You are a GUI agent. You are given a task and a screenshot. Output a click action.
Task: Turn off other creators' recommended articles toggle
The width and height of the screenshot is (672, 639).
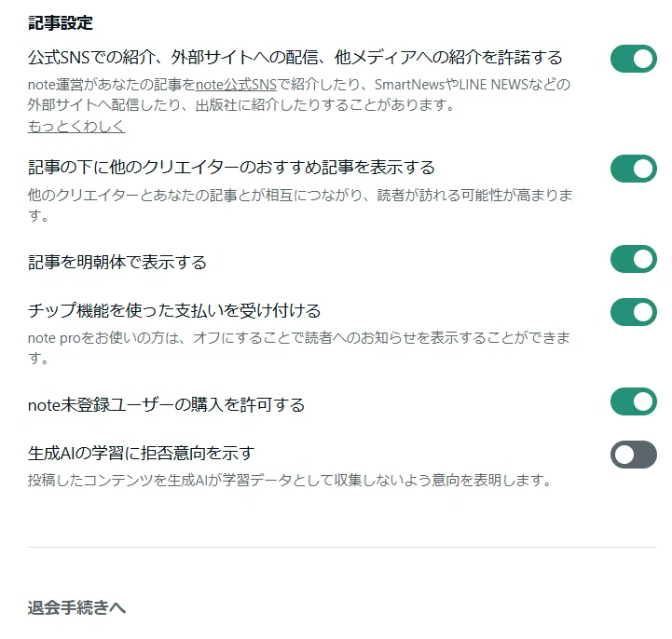(x=634, y=169)
